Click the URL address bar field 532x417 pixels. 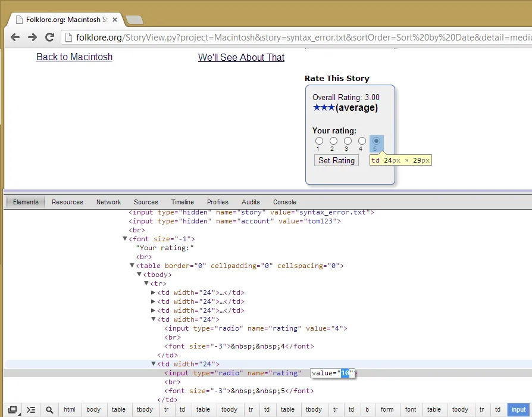pos(298,38)
